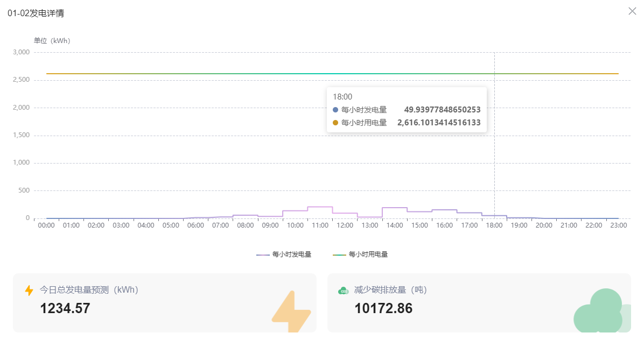Click the 11:00 x-axis label
The width and height of the screenshot is (644, 354).
tap(320, 225)
